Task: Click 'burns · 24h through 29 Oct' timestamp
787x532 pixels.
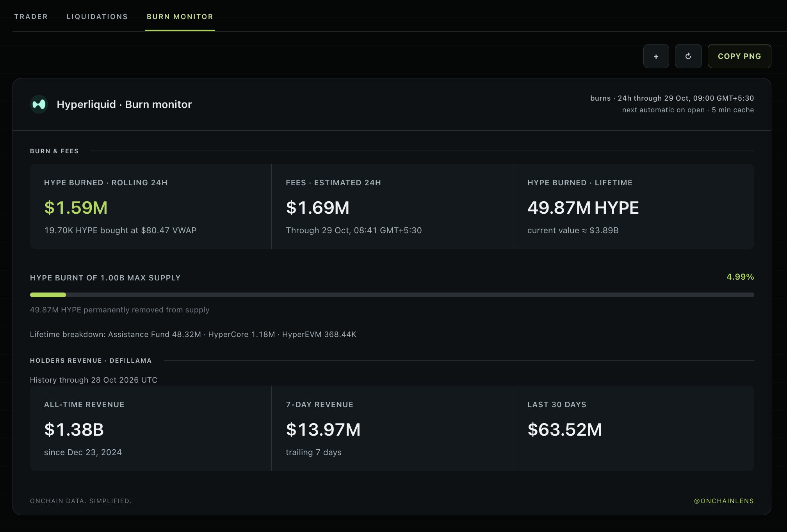Action: point(672,98)
